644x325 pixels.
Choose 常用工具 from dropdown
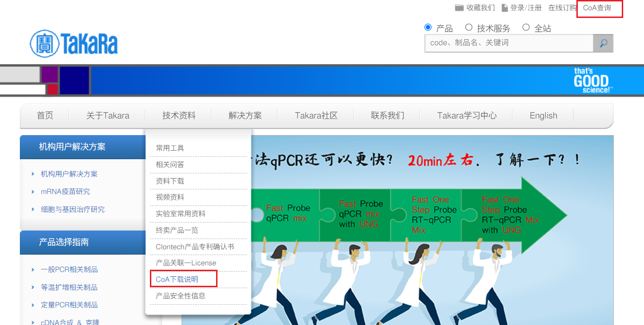coord(170,148)
